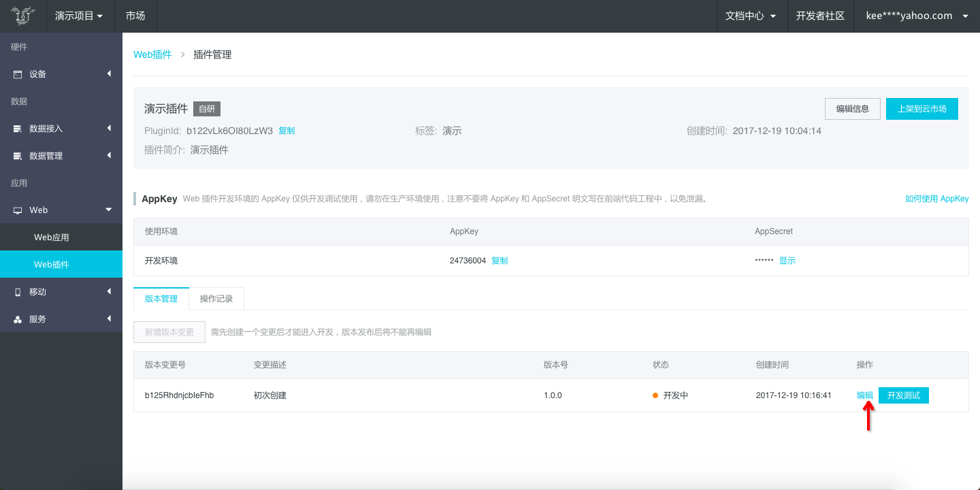Viewport: 980px width, 490px height.
Task: Expand the 数据接入 sidebar arrow
Action: 109,128
